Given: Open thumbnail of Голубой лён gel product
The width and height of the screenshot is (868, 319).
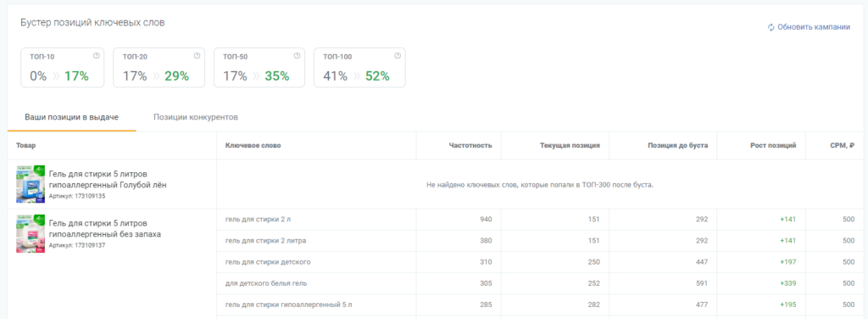Looking at the screenshot, I should [x=31, y=184].
